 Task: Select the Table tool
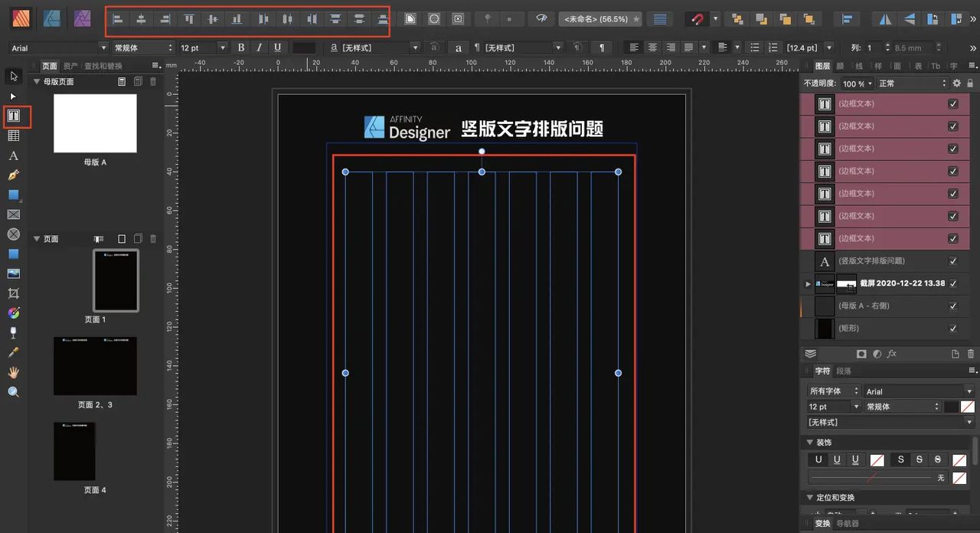(12, 136)
